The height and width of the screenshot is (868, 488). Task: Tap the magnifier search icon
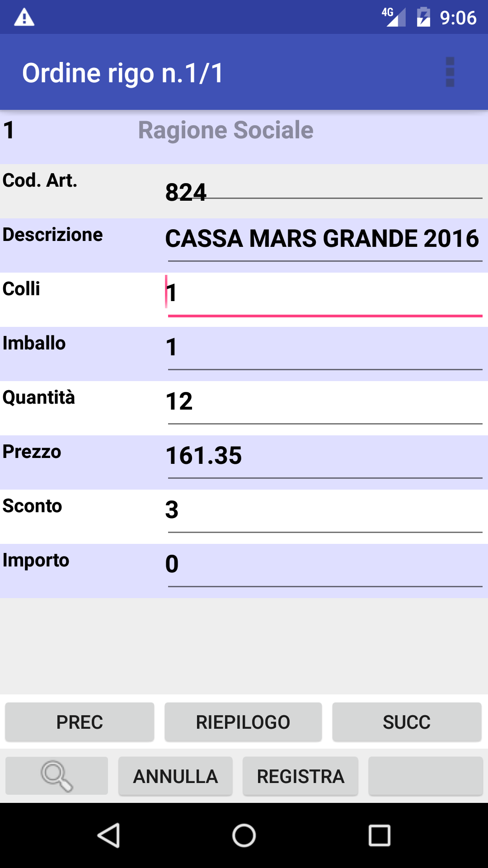[56, 776]
